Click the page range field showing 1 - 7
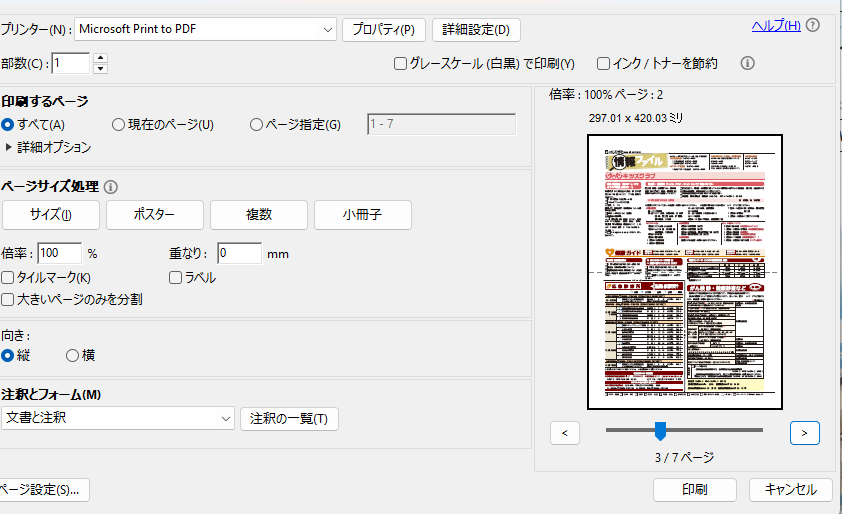This screenshot has height=514, width=842. [441, 124]
